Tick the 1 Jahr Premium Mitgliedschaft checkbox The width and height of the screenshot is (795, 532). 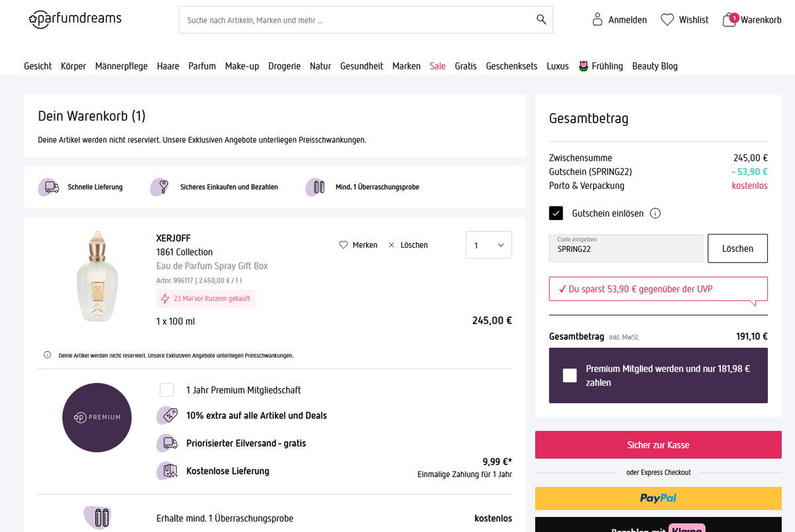point(167,390)
